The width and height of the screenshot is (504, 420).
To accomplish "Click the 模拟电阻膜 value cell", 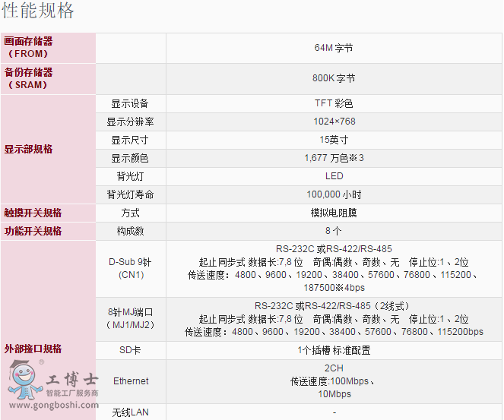I will pyautogui.click(x=334, y=213).
